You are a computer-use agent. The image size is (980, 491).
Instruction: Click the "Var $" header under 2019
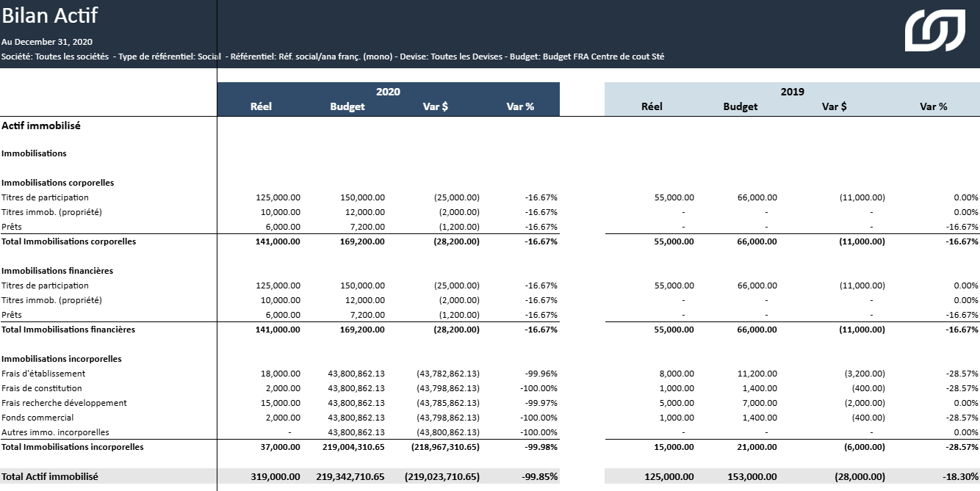(834, 106)
